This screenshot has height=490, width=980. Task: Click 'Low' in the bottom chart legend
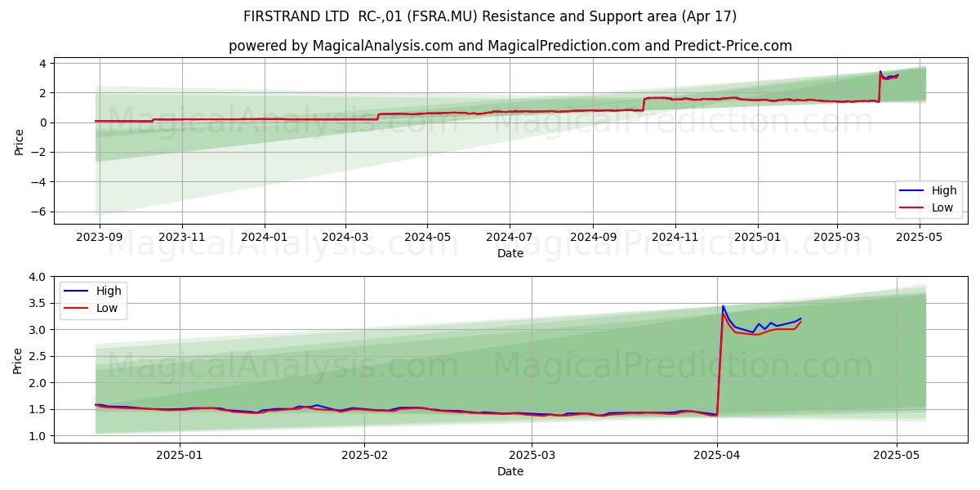click(x=108, y=308)
